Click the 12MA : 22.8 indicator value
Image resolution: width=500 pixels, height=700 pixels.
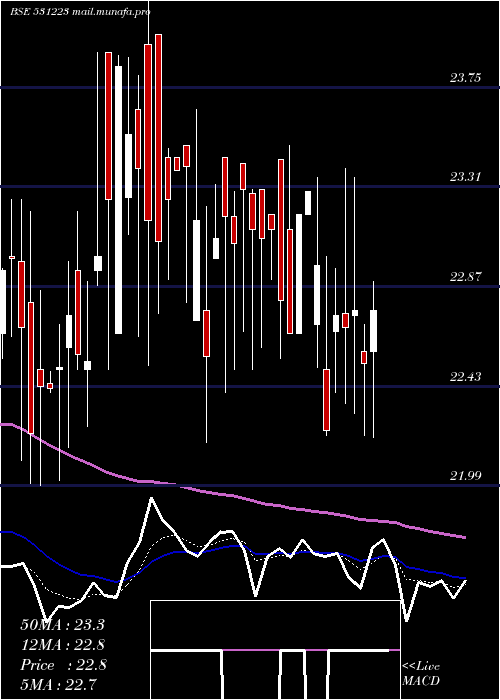click(62, 645)
